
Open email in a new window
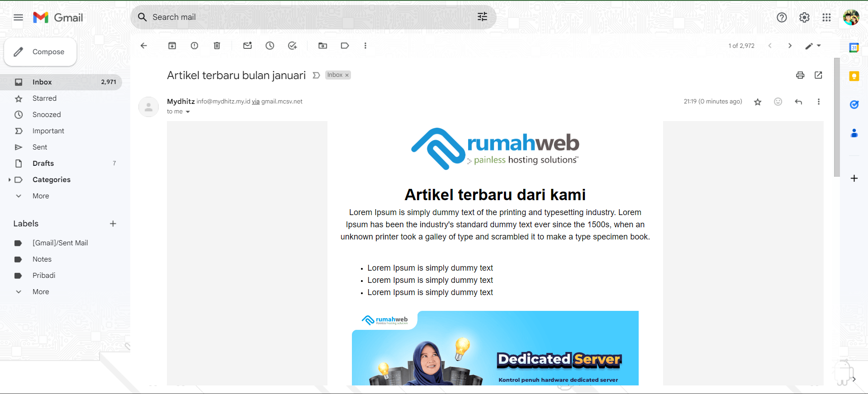[x=818, y=75]
